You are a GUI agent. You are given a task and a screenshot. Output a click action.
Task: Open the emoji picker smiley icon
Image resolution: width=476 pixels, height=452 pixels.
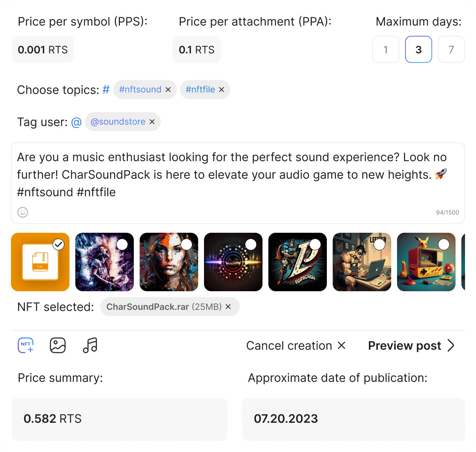23,212
